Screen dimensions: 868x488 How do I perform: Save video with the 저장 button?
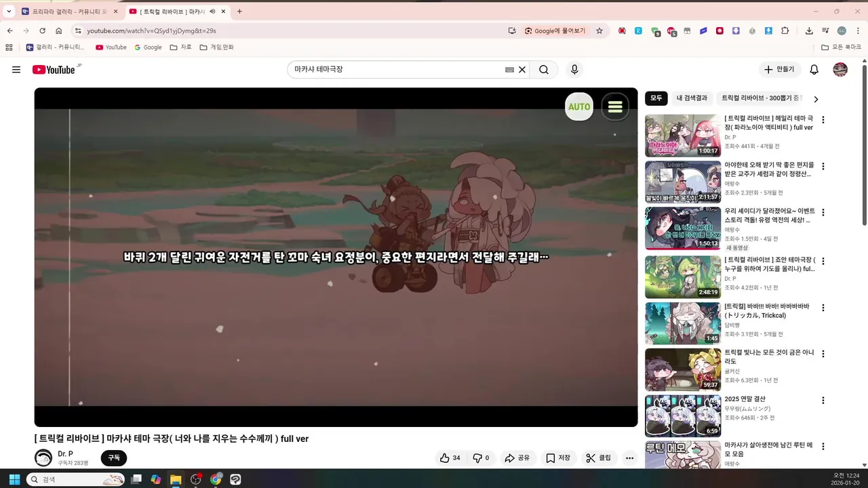point(558,458)
